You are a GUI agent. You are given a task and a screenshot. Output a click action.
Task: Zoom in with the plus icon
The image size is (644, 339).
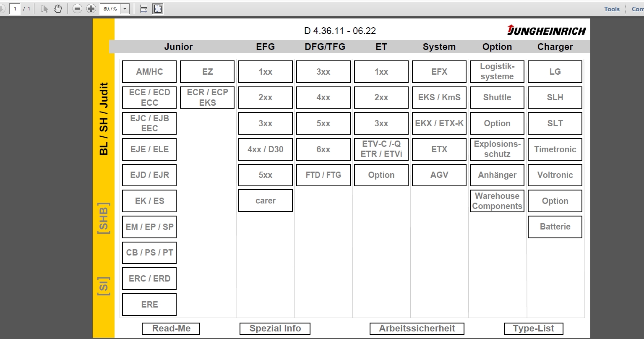[x=91, y=8]
